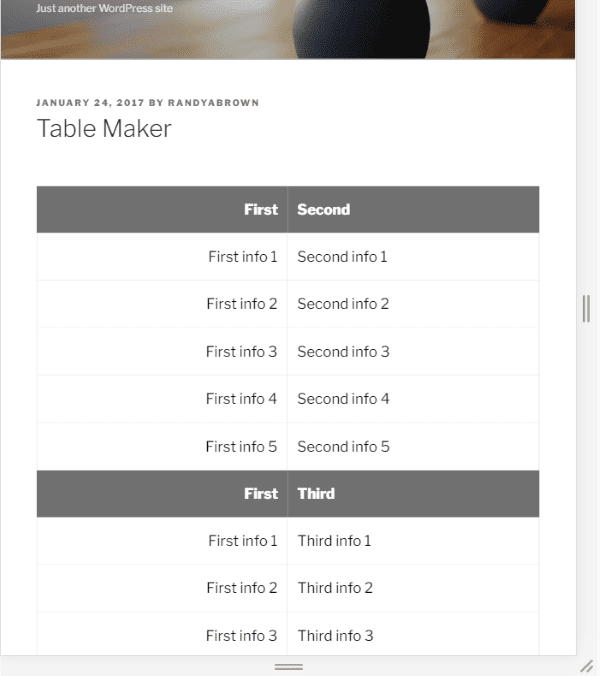Grab the vertical resize handle on the right edge

click(x=586, y=309)
